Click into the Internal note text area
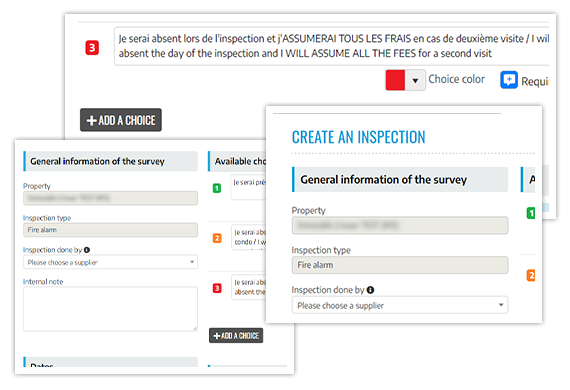Viewport: 570px width, 390px height. coord(110,309)
